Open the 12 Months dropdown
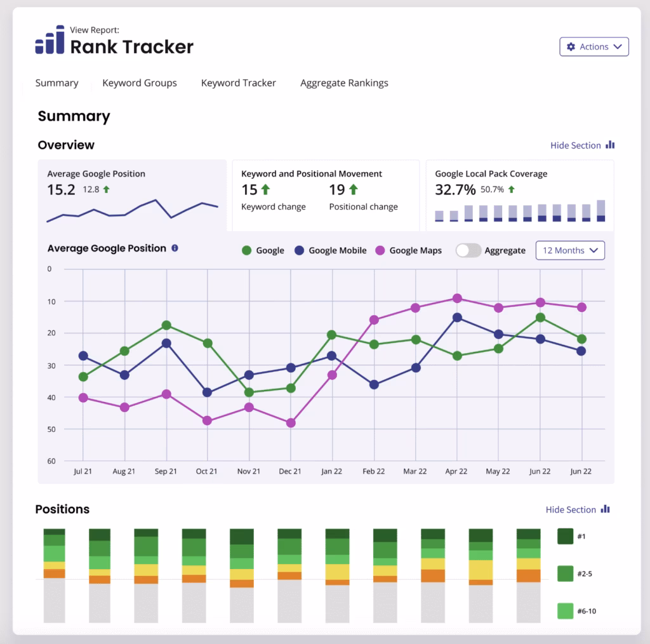The width and height of the screenshot is (650, 644). click(569, 250)
